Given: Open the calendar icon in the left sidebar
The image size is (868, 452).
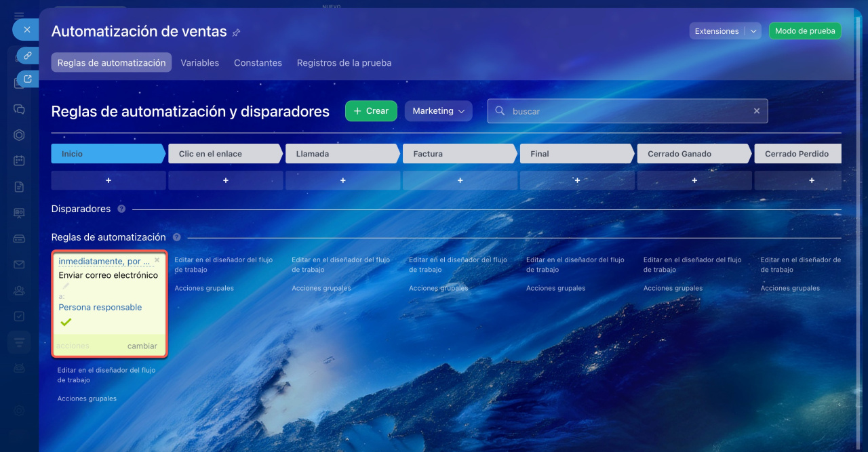Looking at the screenshot, I should 19,161.
